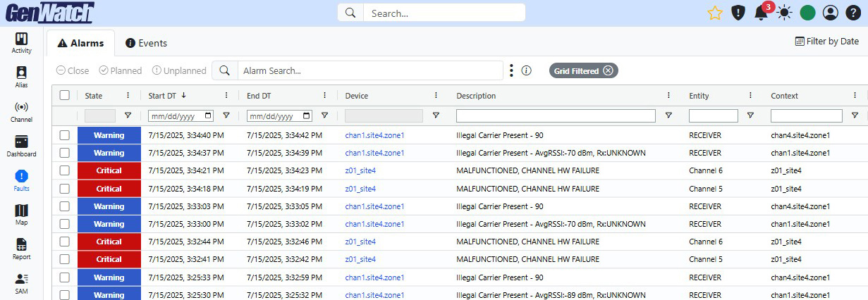Viewport: 868px width, 300px height.
Task: Check the row starting 3:33:00 PM
Action: 65,224
